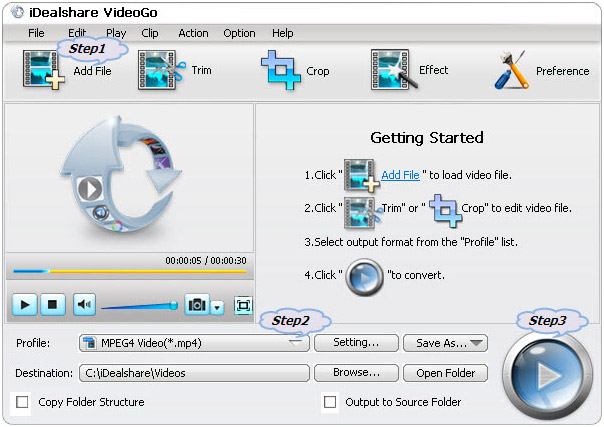Screen dimensions: 604x427
Task: Open the Help menu
Action: click(x=282, y=33)
